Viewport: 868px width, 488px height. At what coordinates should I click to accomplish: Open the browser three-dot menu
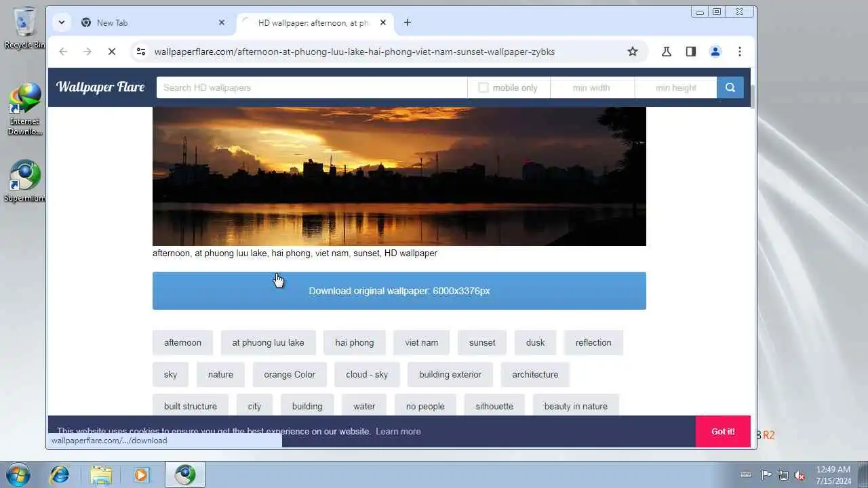click(x=740, y=52)
